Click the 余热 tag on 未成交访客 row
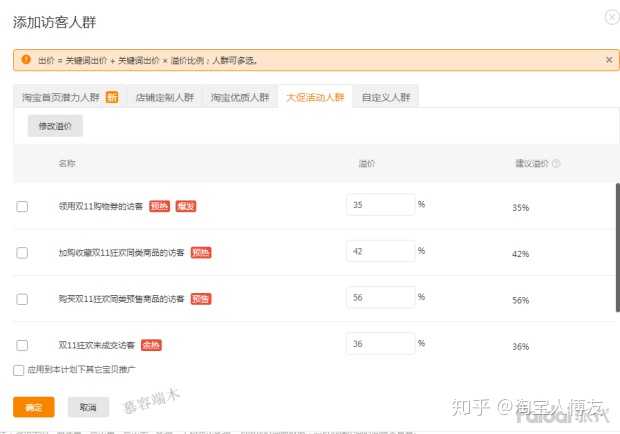This screenshot has width=620, height=434. coord(151,345)
